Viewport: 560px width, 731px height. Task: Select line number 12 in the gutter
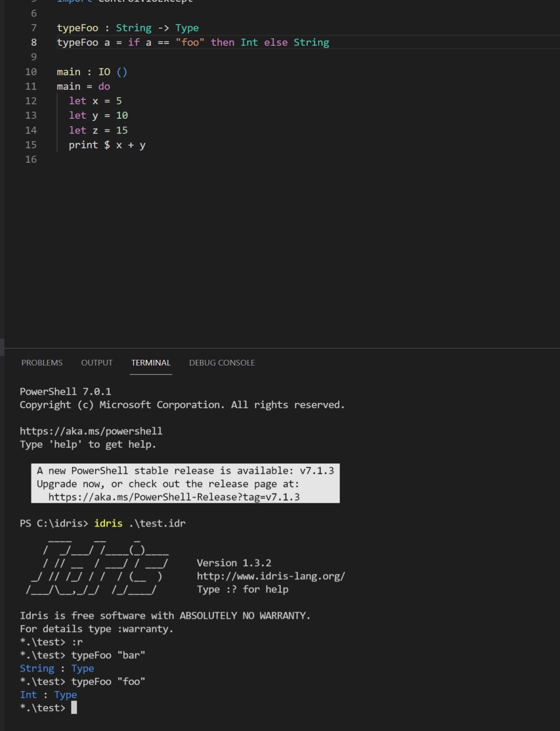31,101
